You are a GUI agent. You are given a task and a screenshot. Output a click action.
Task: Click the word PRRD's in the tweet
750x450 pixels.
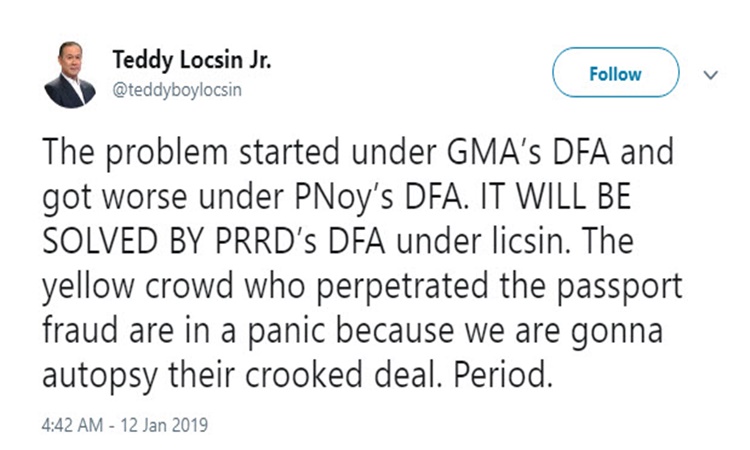coord(266,241)
